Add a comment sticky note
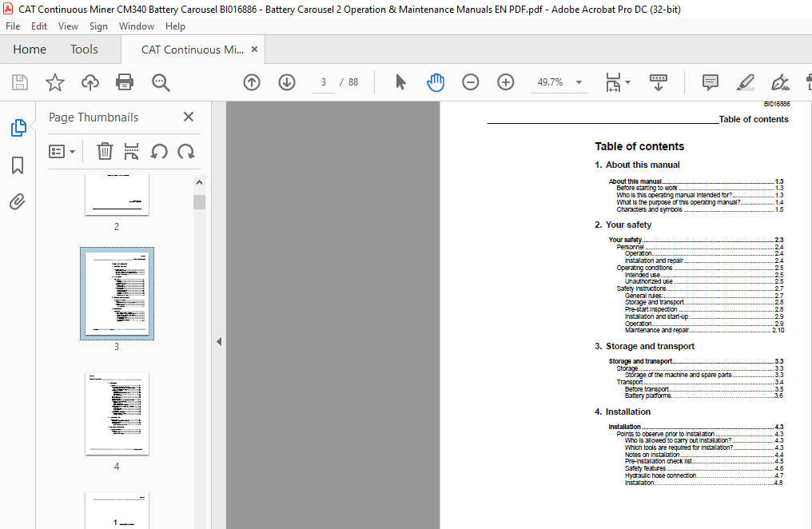Viewport: 812px width, 529px height. click(710, 82)
